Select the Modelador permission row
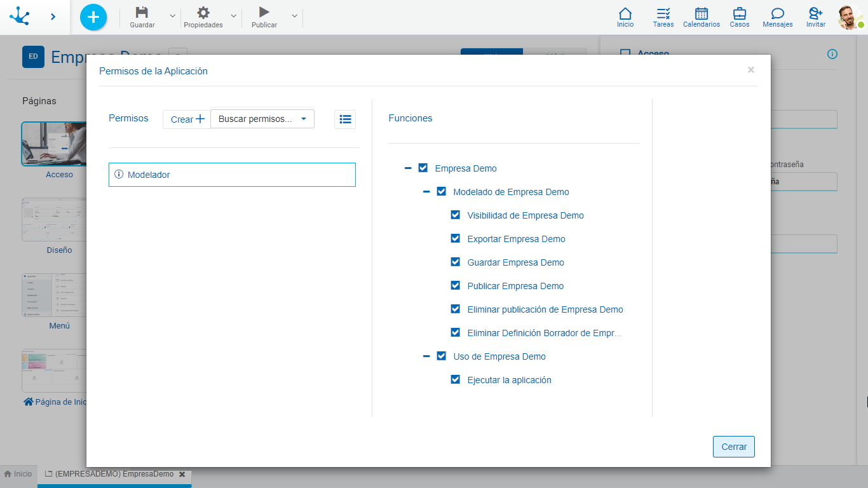This screenshot has width=868, height=488. (x=232, y=175)
